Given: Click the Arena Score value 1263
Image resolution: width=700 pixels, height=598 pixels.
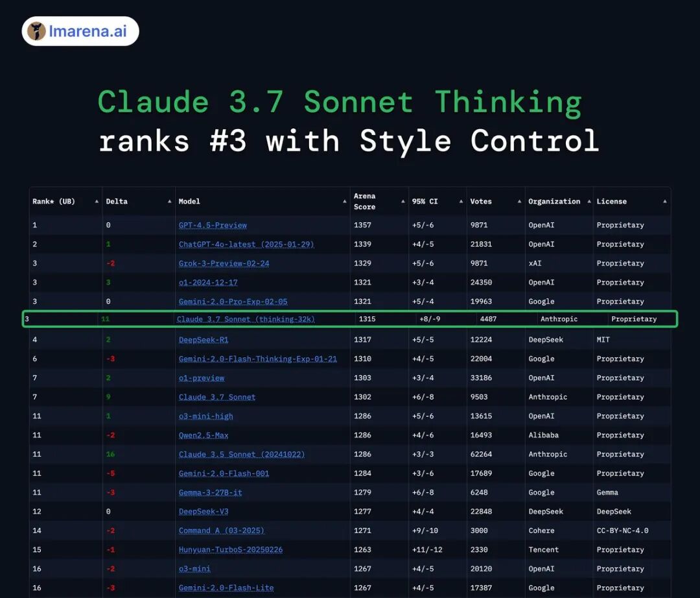Looking at the screenshot, I should [x=362, y=550].
